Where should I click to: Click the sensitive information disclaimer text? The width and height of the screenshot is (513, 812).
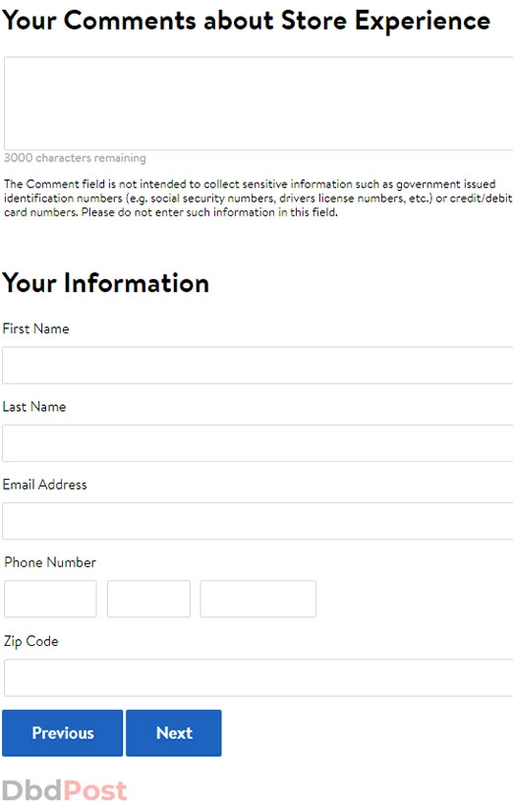click(x=258, y=199)
